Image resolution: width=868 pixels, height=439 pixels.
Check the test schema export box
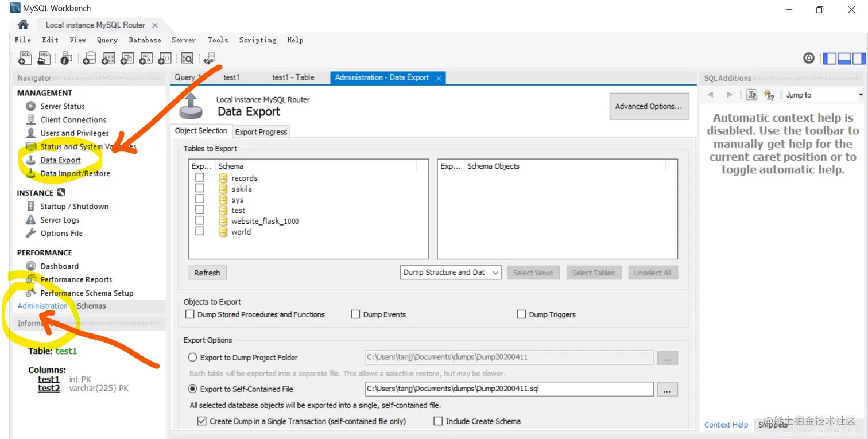(x=200, y=209)
